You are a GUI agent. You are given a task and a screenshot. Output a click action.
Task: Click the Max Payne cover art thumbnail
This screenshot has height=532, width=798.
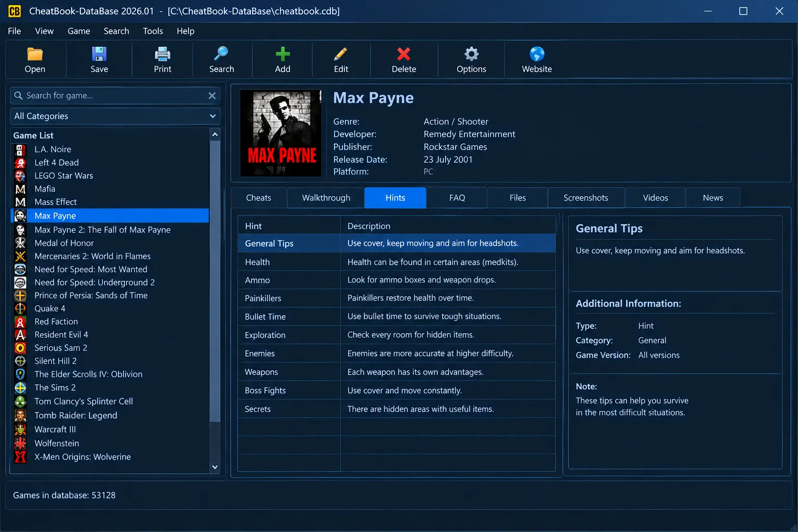click(281, 133)
